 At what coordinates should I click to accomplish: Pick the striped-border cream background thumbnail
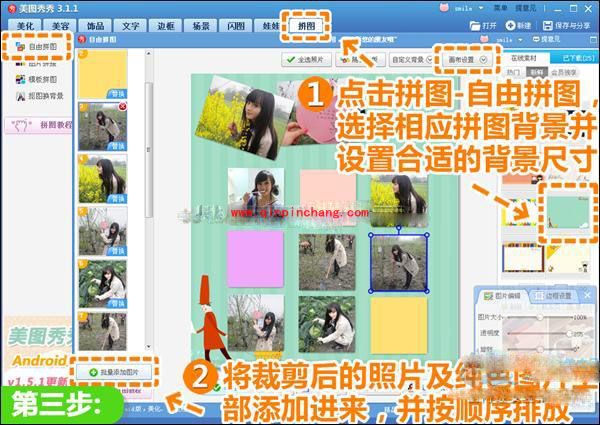[x=523, y=257]
